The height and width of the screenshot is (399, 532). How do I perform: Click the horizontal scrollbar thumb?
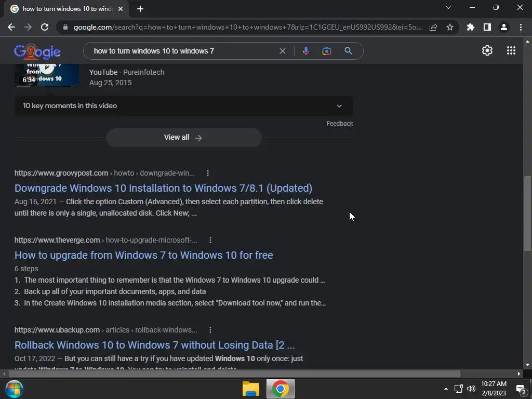pyautogui.click(x=234, y=374)
